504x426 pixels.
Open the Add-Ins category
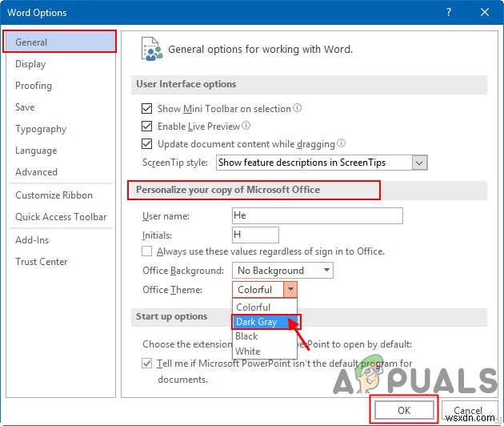click(60, 240)
